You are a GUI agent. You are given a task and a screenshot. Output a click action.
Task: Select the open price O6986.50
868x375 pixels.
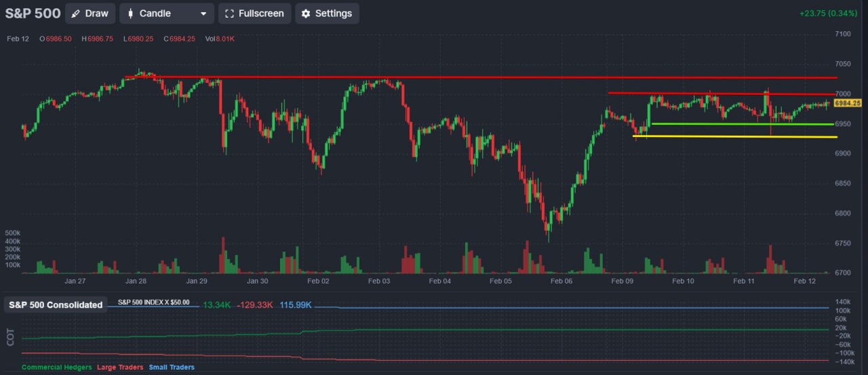pos(56,39)
